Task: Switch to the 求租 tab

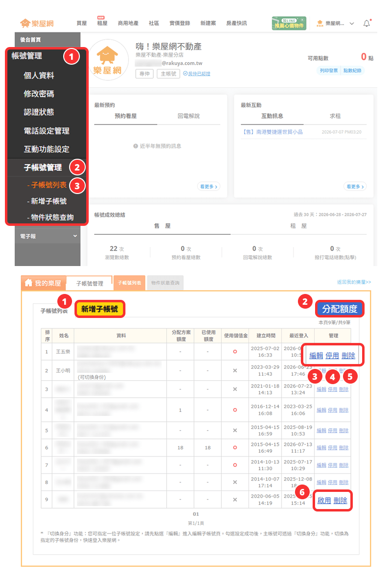Action: (335, 116)
